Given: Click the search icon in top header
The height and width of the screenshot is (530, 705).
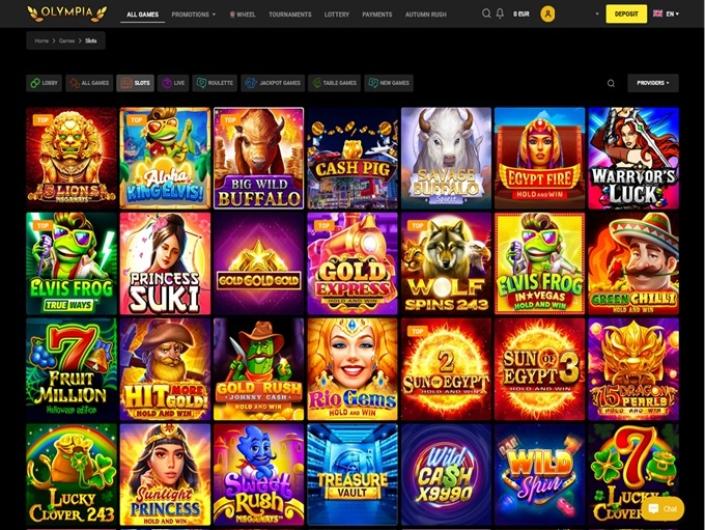Looking at the screenshot, I should tap(486, 13).
